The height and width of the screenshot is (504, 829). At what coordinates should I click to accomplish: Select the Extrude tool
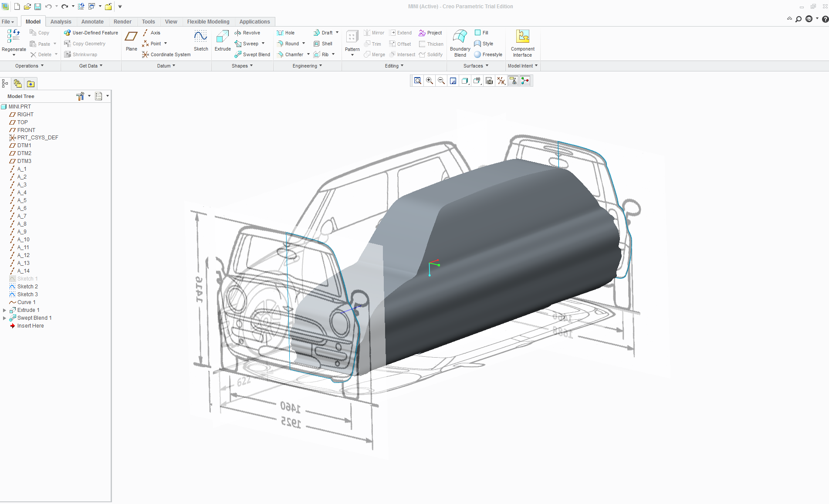(x=223, y=41)
